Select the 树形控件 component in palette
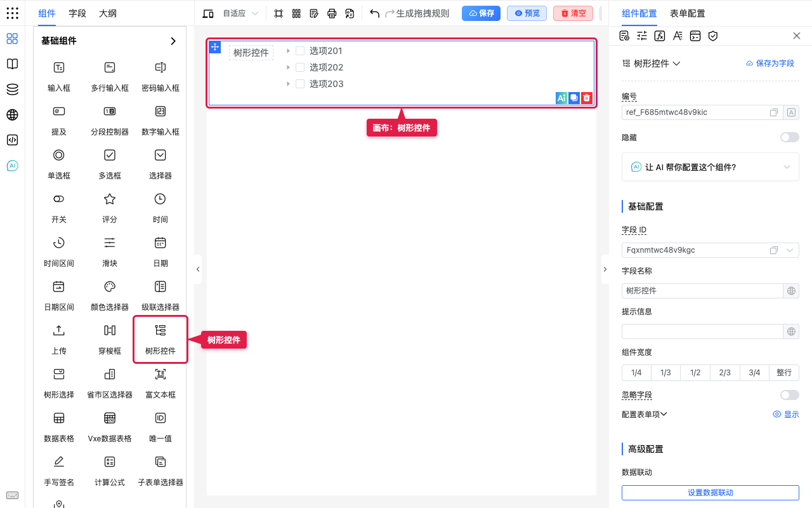Viewport: 812px width, 508px height. (160, 339)
